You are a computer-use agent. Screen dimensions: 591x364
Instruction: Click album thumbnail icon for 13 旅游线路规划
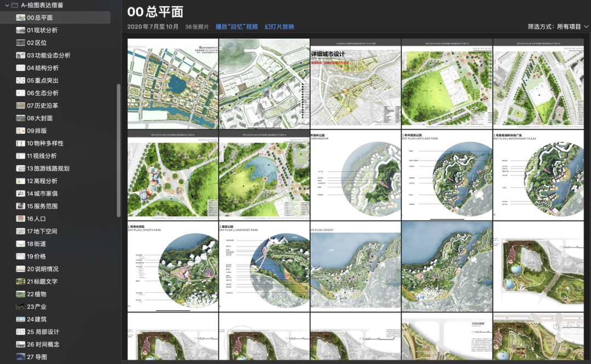pyautogui.click(x=20, y=169)
